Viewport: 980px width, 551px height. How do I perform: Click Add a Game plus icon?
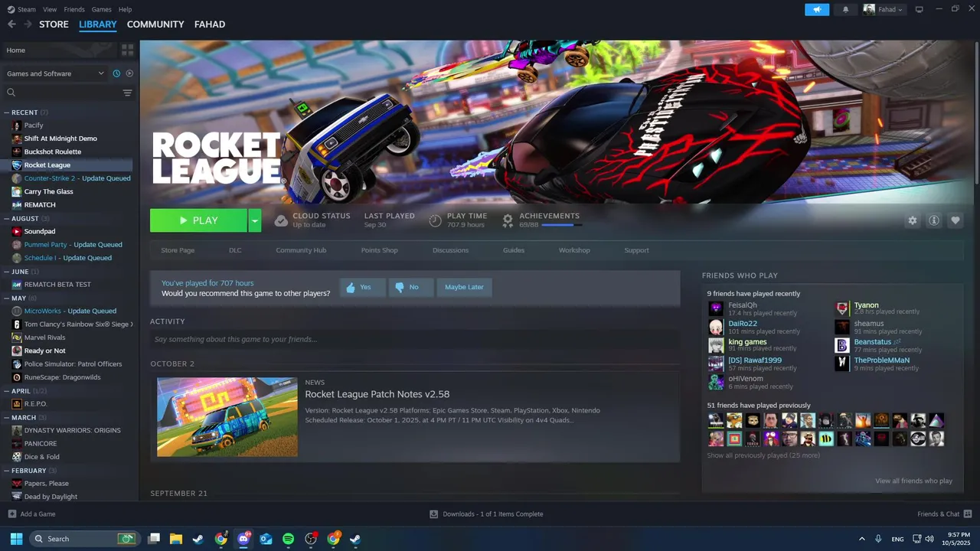[x=11, y=514]
